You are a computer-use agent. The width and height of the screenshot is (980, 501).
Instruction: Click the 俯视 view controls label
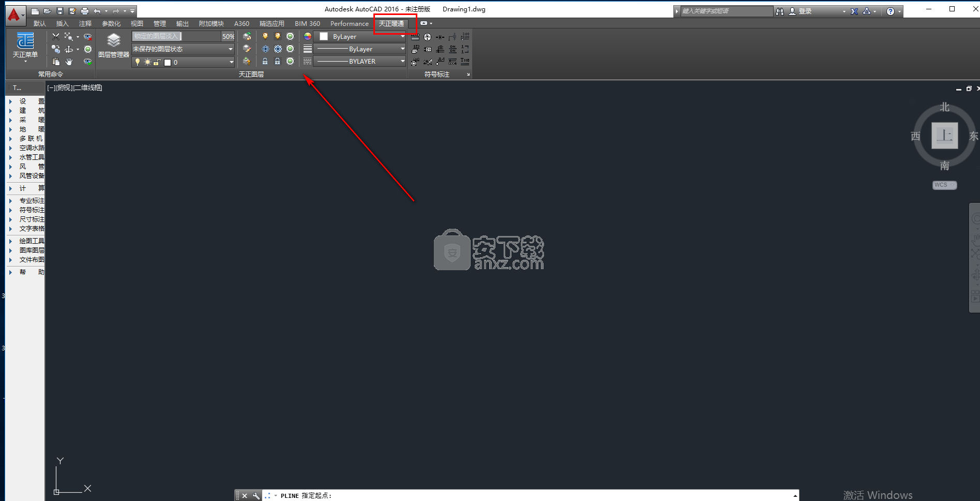click(x=64, y=88)
